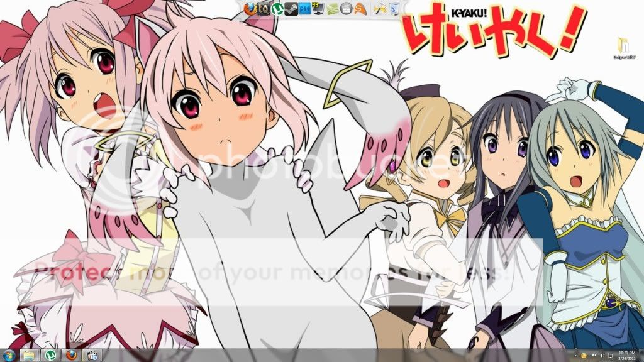Open the Recycle Bin in the dock

(x=394, y=9)
